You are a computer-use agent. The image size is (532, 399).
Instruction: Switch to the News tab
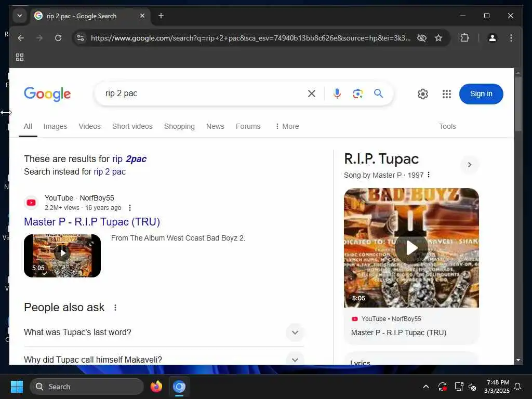click(x=215, y=126)
